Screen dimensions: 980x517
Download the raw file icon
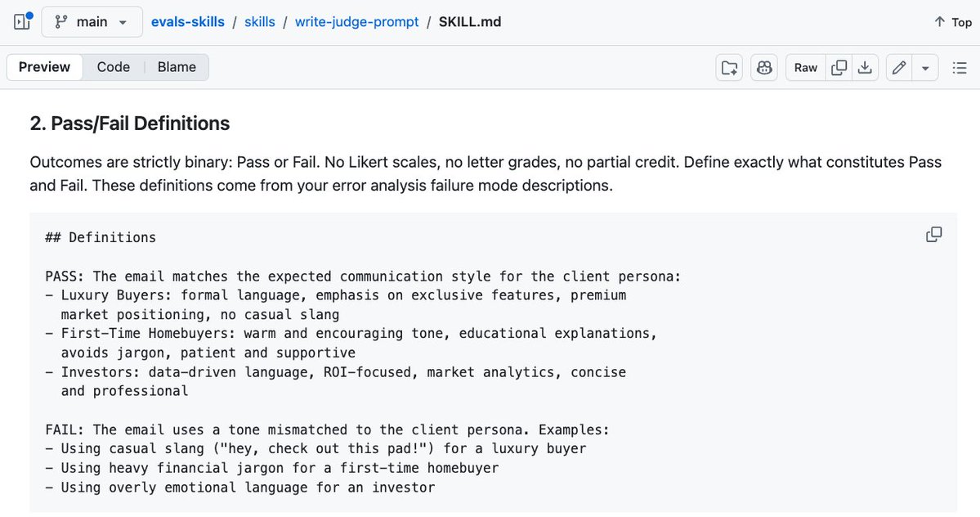(x=865, y=68)
